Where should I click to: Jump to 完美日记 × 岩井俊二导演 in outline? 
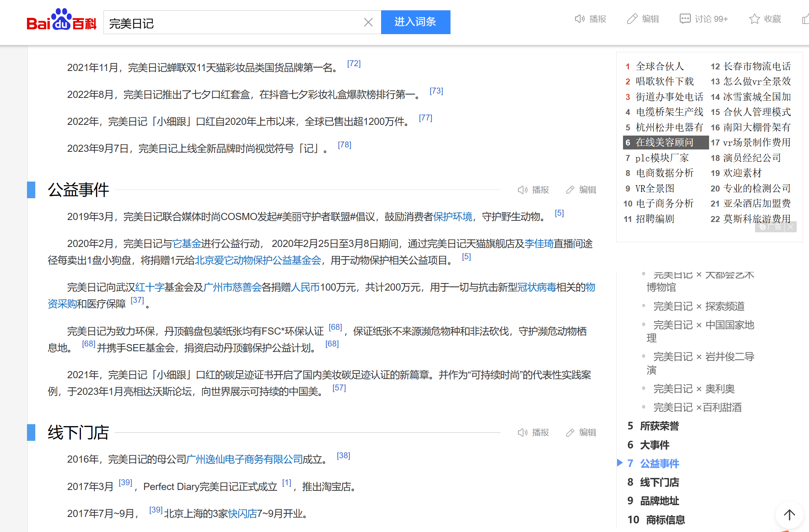click(x=700, y=363)
